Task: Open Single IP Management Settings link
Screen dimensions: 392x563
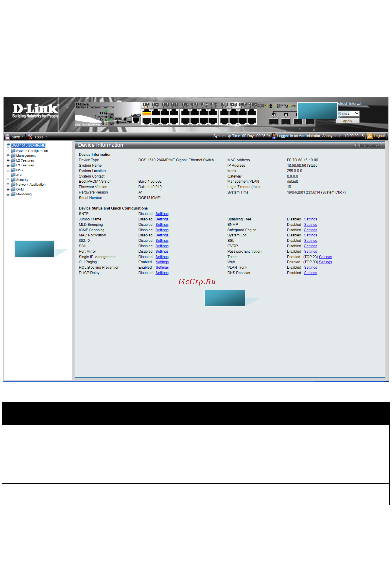Action: 162,257
